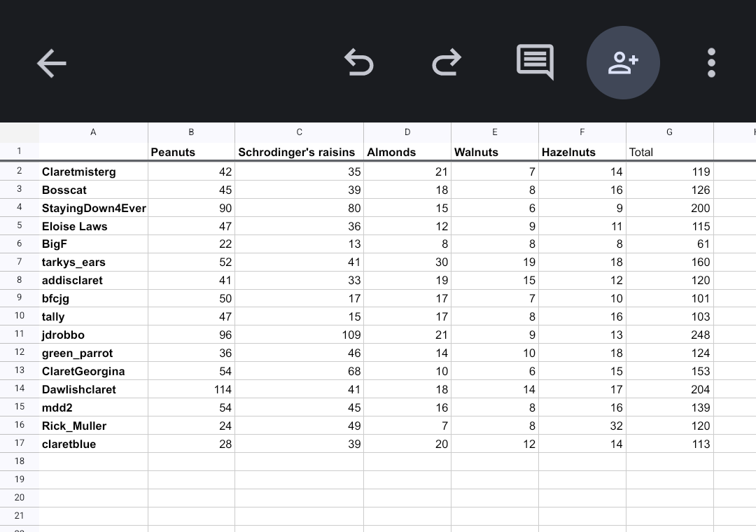The width and height of the screenshot is (756, 532).
Task: Click the Rick_Muller Hazelnuts value 32
Action: click(582, 426)
